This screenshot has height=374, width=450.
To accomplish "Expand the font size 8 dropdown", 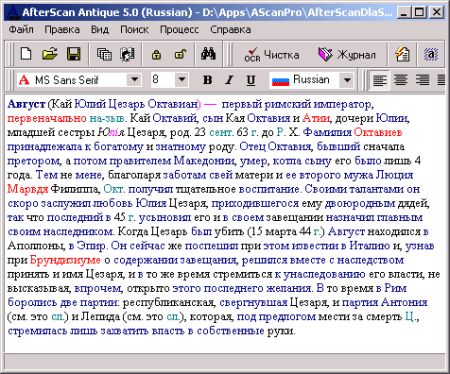I will coord(182,80).
